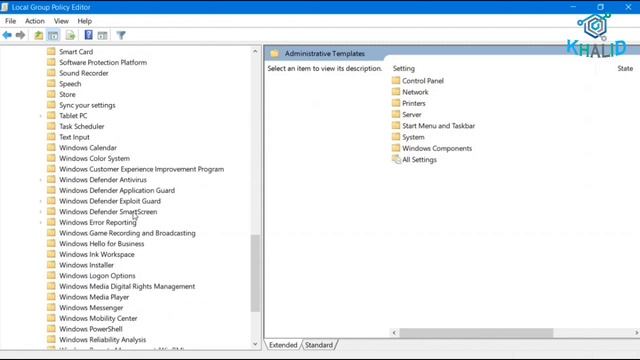Screen dimensions: 640x360
Task: Select Windows Game Recording and Broadcasting
Action: click(127, 233)
